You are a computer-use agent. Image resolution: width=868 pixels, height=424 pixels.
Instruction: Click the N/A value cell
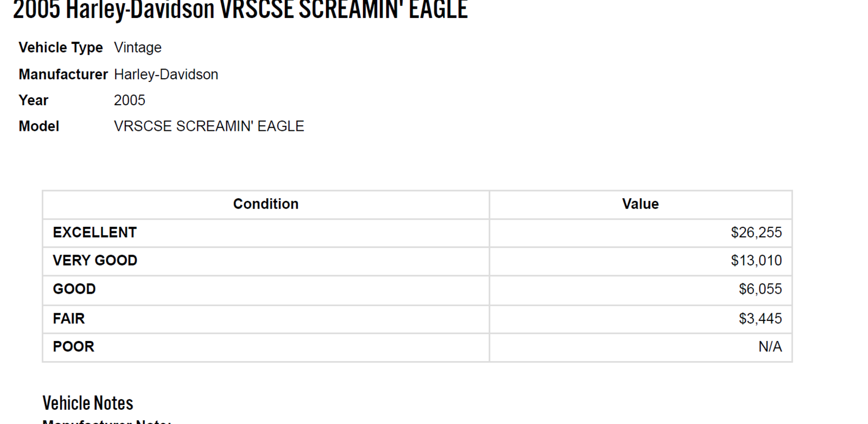[770, 347]
